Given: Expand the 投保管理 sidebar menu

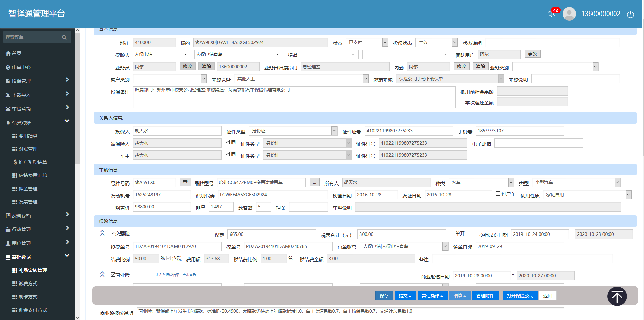Looking at the screenshot, I should tap(37, 81).
